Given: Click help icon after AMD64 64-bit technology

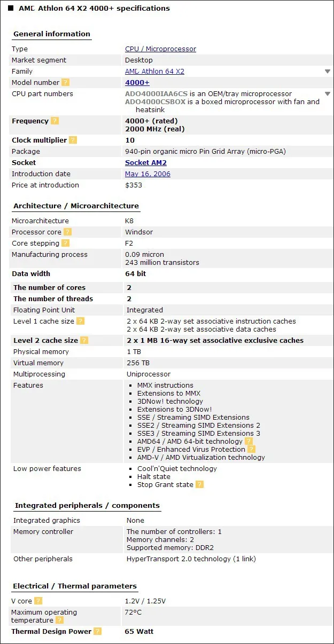Looking at the screenshot, I should [x=248, y=441].
